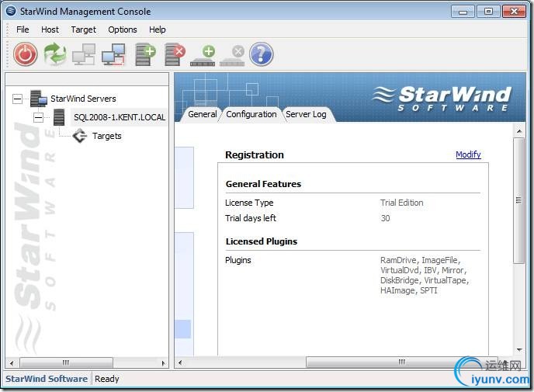Click the right pane horizontal scrollbar thumb

point(402,362)
